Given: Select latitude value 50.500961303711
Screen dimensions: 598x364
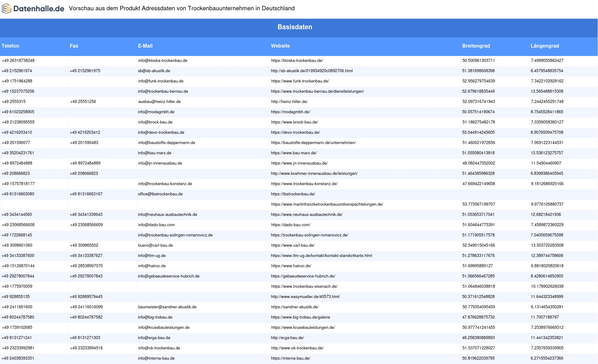Looking at the screenshot, I should click(x=479, y=61).
